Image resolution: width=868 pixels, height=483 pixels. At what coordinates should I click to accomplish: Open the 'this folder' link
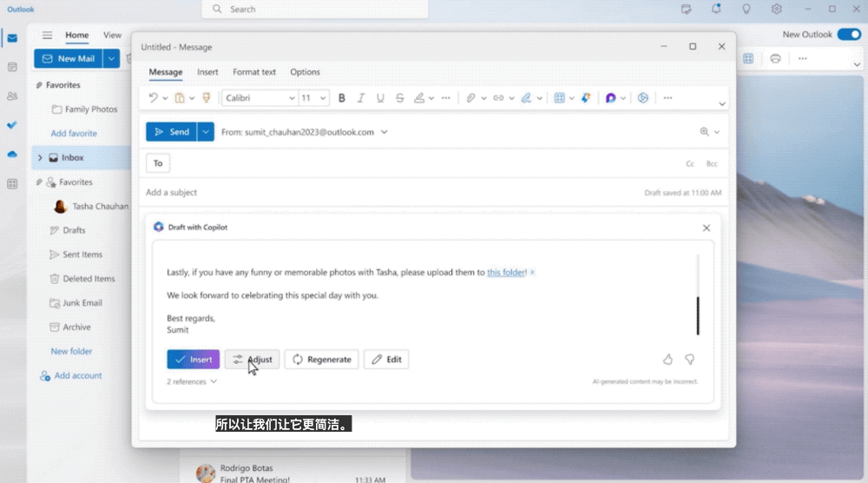click(x=506, y=273)
